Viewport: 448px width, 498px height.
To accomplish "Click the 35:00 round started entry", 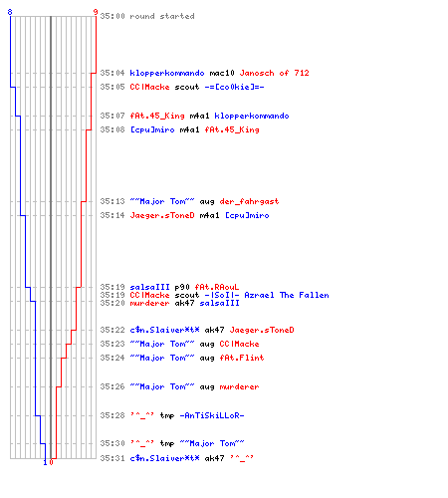I will click(x=147, y=16).
